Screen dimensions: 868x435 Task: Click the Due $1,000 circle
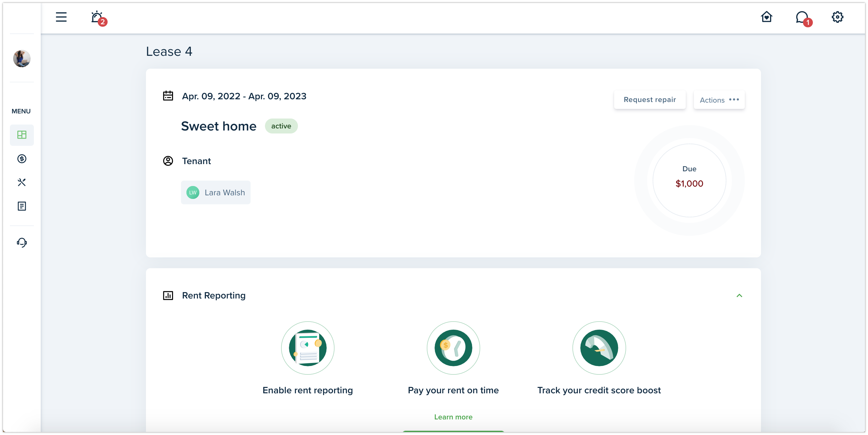689,180
